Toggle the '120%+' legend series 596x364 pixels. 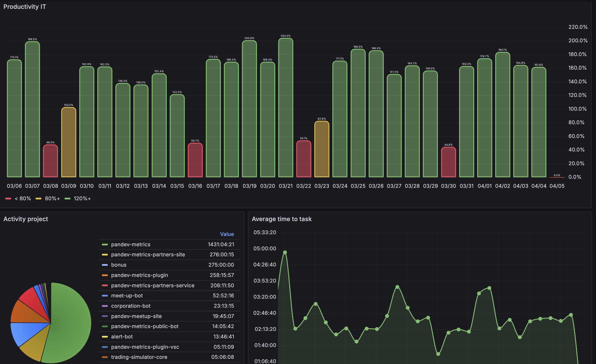pos(82,199)
